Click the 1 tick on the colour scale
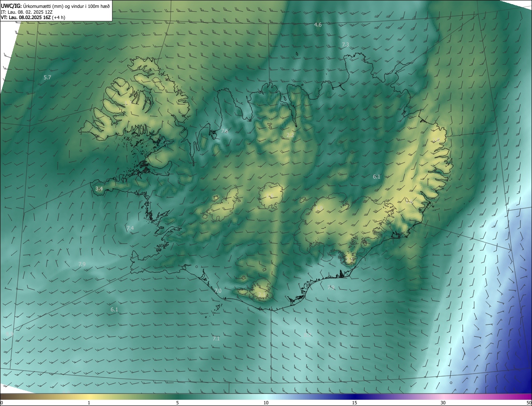This screenshot has height=406, width=532. (x=89, y=403)
